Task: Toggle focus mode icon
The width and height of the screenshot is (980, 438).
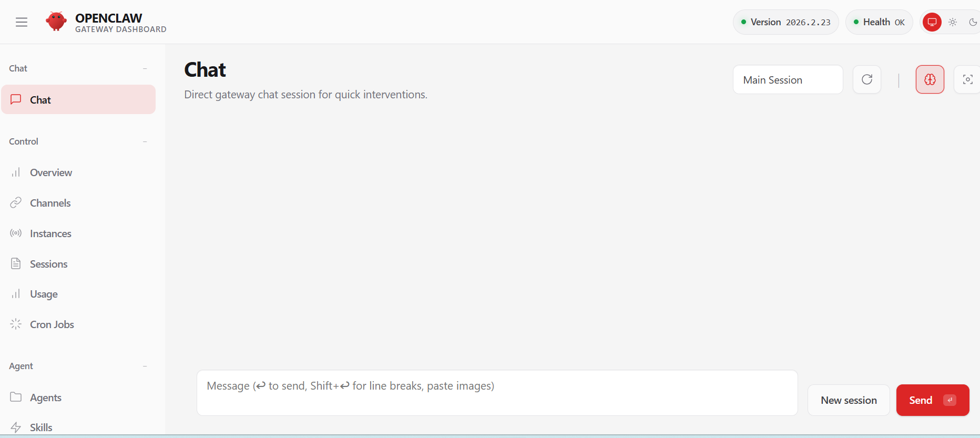Action: click(967, 79)
